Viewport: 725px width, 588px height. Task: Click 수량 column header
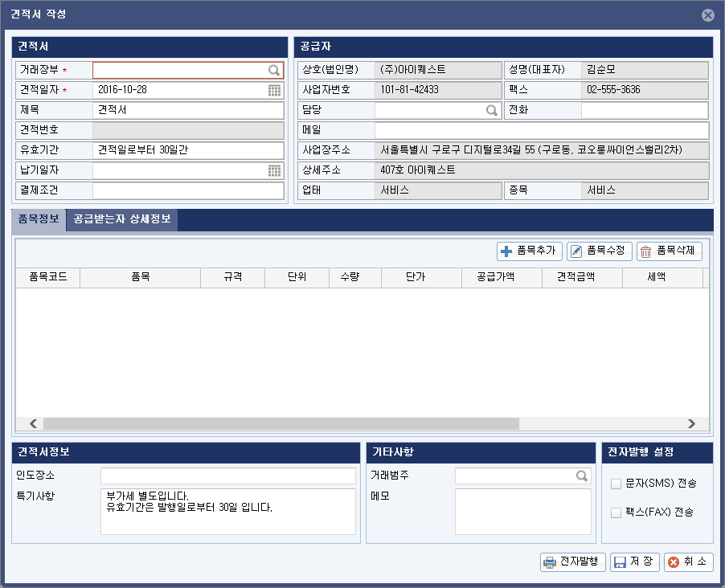point(355,277)
